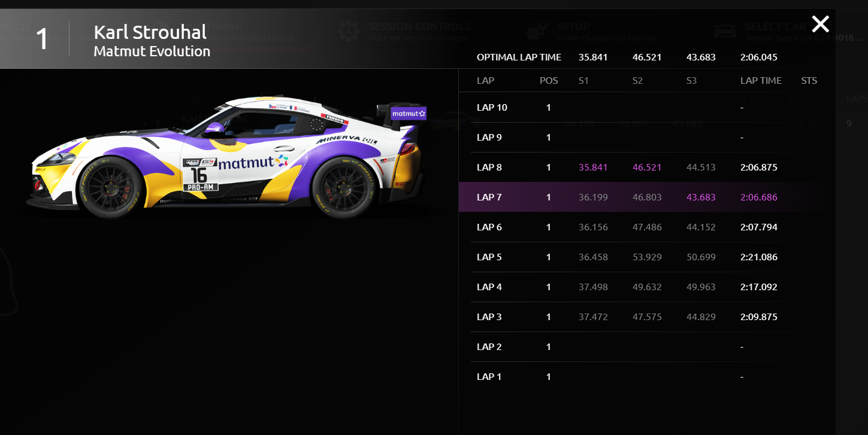Screen dimensions: 868x435
Task: Click optimal total time 2:06.045
Action: click(x=759, y=57)
